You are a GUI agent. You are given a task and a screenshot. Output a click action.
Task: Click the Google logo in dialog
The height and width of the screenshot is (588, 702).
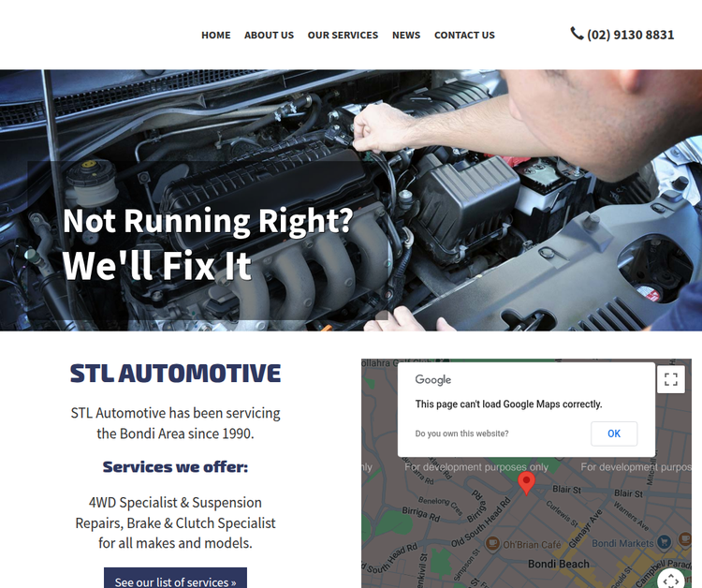point(433,380)
